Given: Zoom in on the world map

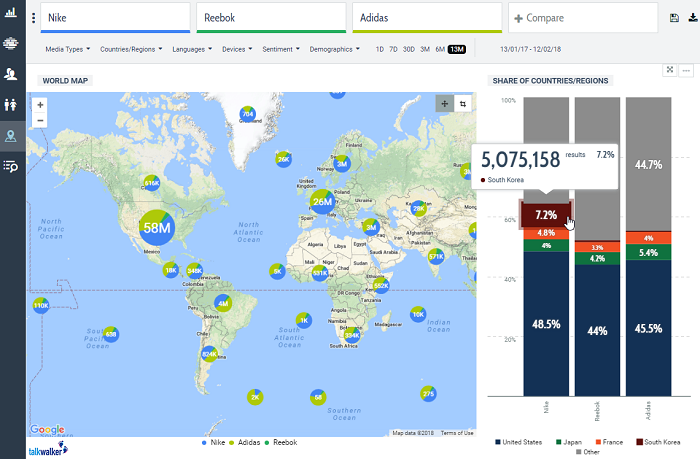Looking at the screenshot, I should click(40, 104).
